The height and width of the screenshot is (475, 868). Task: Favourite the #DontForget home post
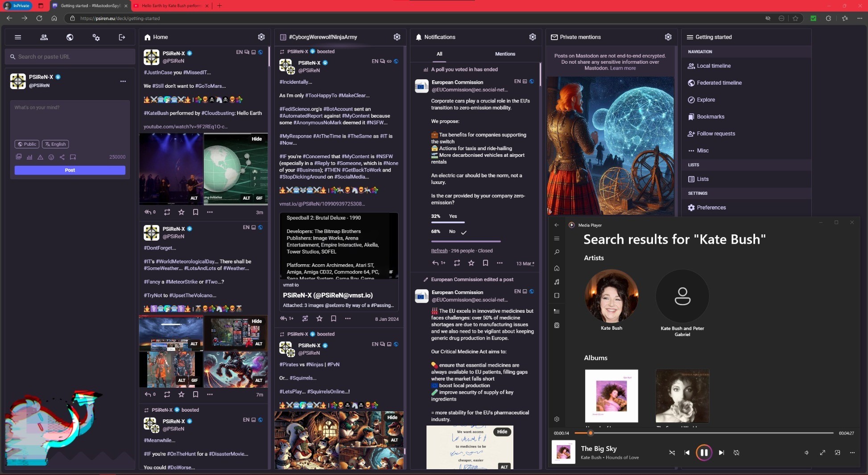click(x=181, y=394)
